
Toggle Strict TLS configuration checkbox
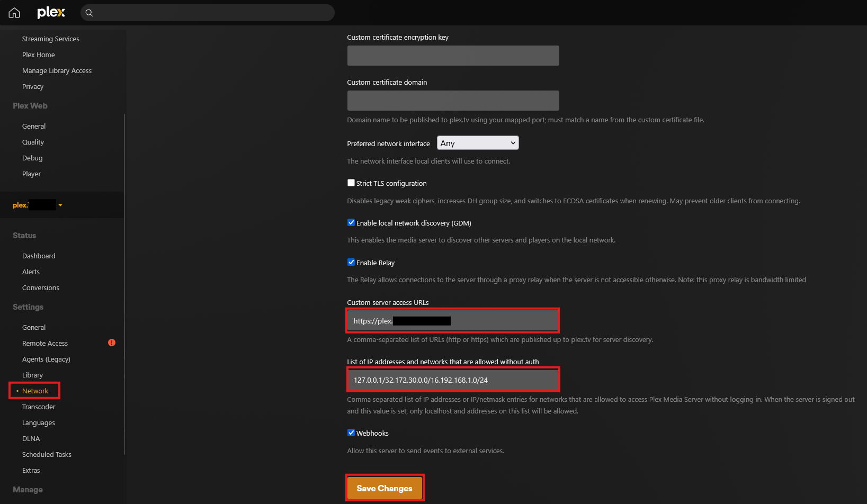pos(351,183)
